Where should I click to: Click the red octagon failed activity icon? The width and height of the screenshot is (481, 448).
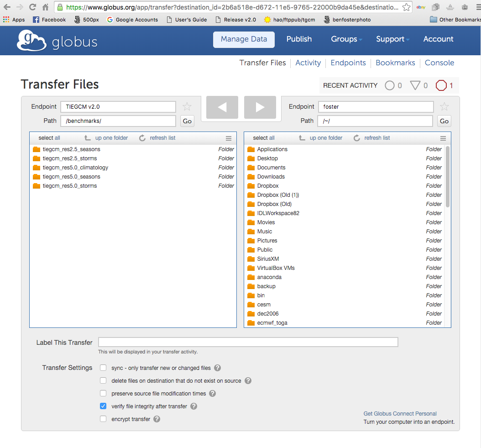pyautogui.click(x=441, y=85)
